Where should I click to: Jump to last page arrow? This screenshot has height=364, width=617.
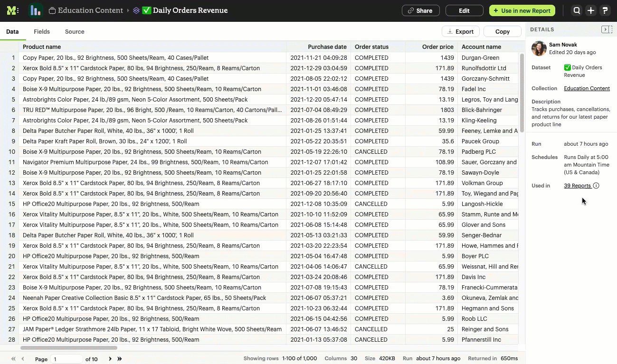pyautogui.click(x=120, y=359)
